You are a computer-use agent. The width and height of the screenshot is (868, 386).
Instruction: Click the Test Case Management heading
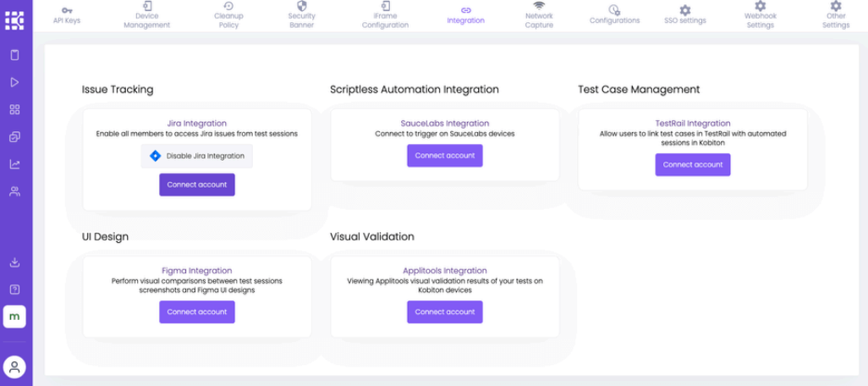click(639, 89)
